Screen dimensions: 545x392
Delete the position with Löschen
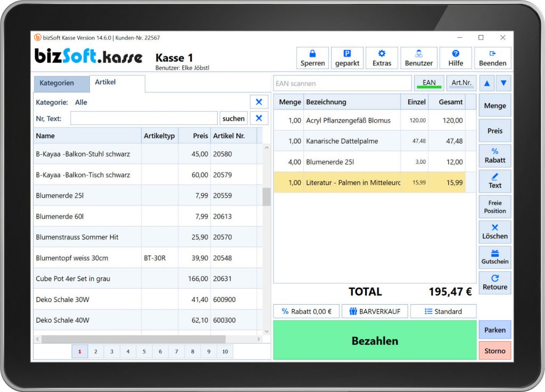[x=495, y=232]
